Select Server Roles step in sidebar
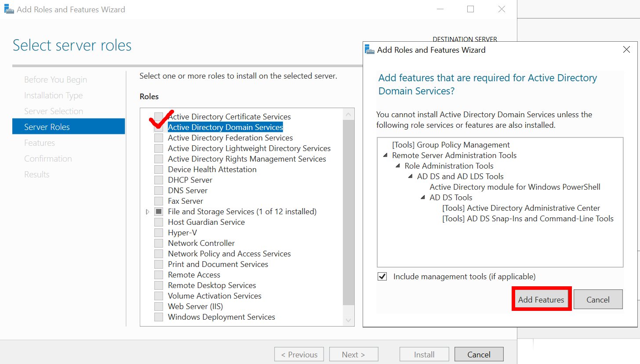This screenshot has width=640, height=364. tap(69, 127)
